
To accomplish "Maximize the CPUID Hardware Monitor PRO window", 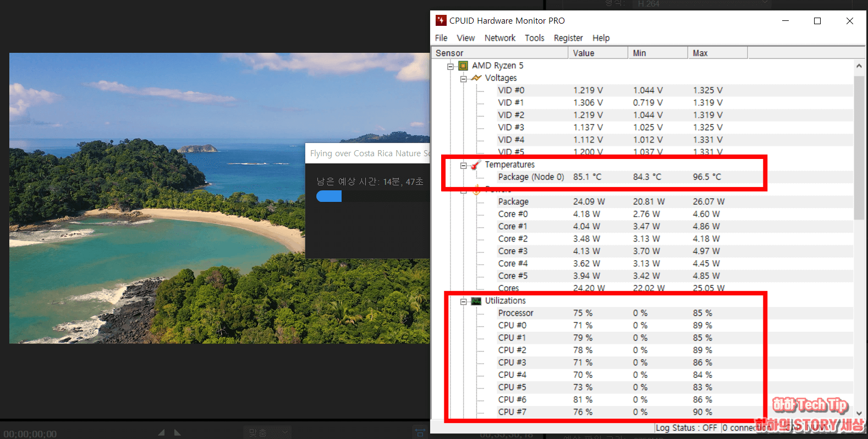I will pyautogui.click(x=817, y=21).
